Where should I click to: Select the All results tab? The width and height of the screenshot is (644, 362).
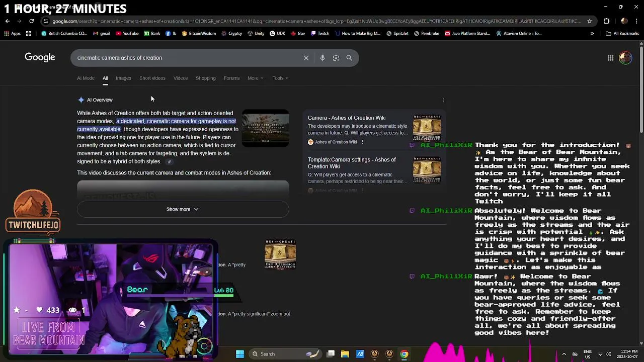[x=105, y=78]
